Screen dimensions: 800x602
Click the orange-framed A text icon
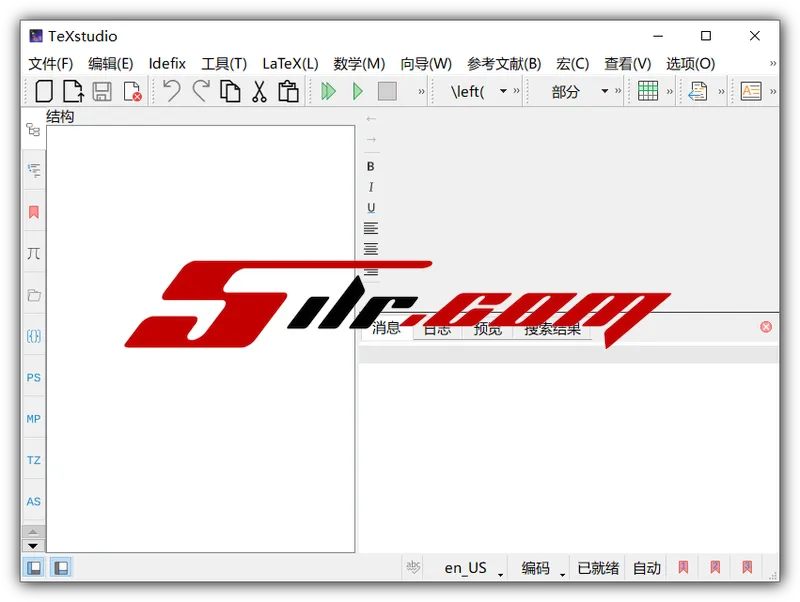[x=751, y=91]
